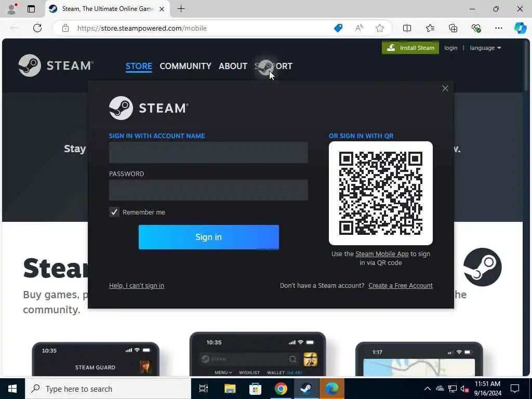Open Task View on taskbar

[204, 389]
